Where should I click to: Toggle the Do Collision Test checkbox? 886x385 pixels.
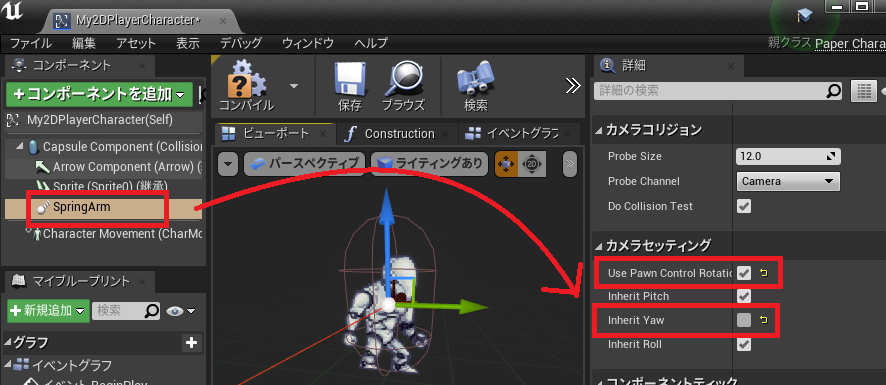click(744, 206)
